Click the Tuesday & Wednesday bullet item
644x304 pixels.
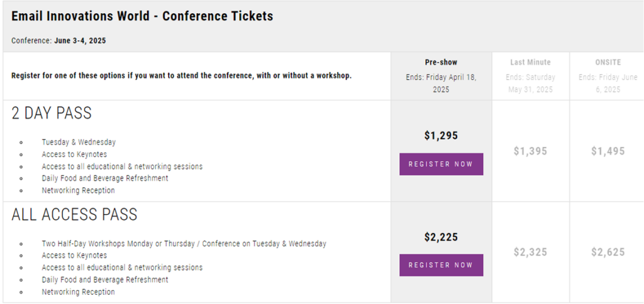tap(79, 143)
